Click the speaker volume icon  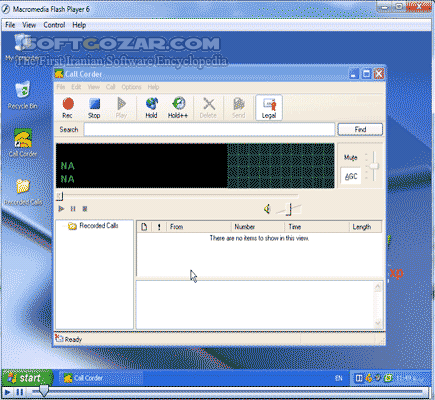click(267, 209)
